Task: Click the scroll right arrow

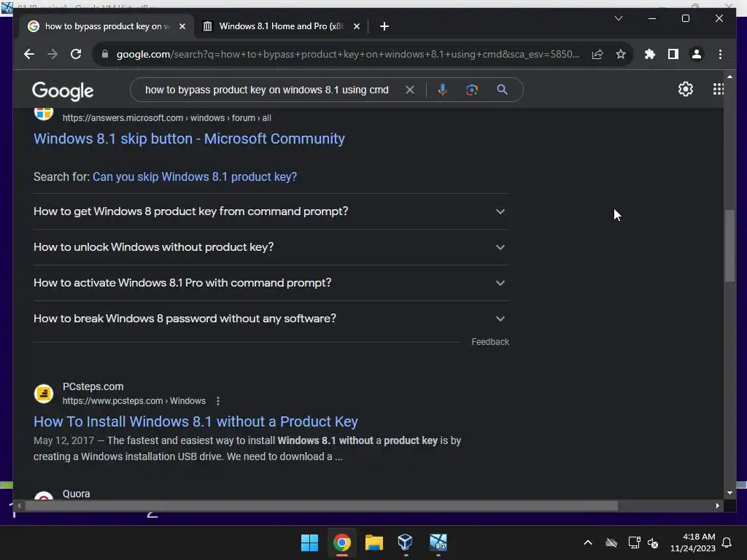Action: click(718, 506)
